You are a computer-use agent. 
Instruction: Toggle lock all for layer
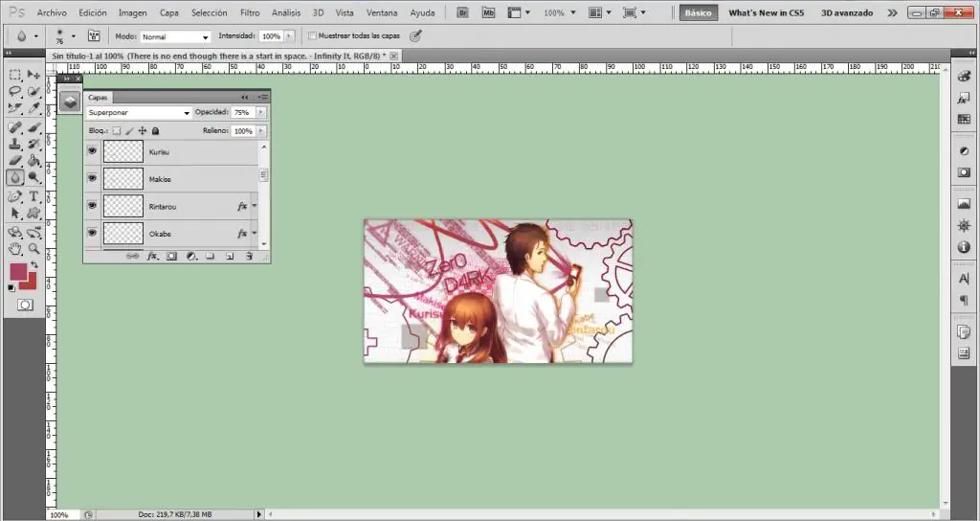click(x=156, y=130)
